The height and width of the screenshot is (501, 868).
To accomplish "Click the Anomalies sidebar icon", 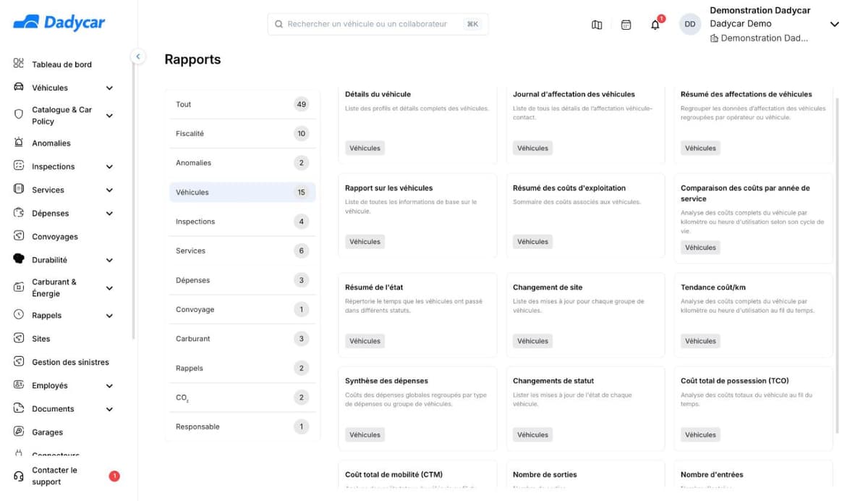I will (x=19, y=143).
